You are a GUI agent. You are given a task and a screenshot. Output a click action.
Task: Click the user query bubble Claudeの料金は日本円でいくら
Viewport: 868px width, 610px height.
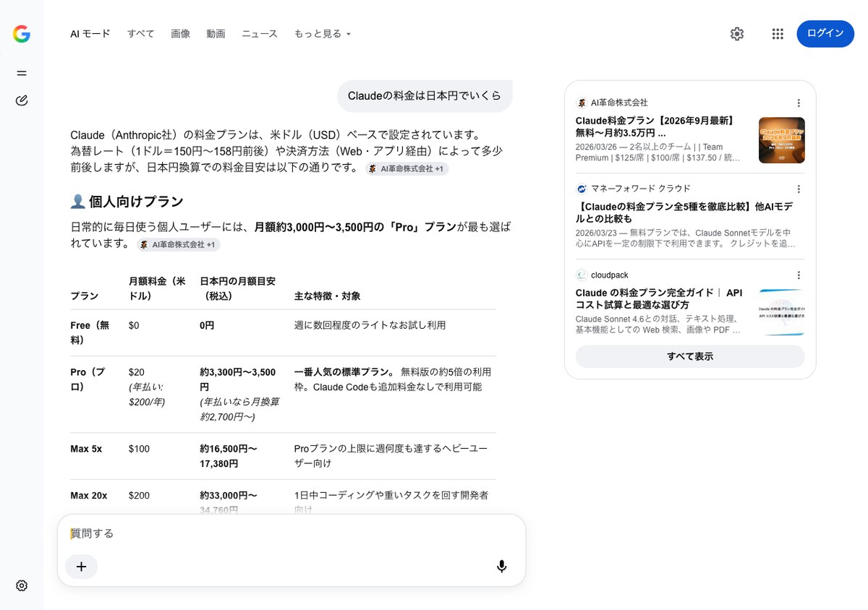425,96
